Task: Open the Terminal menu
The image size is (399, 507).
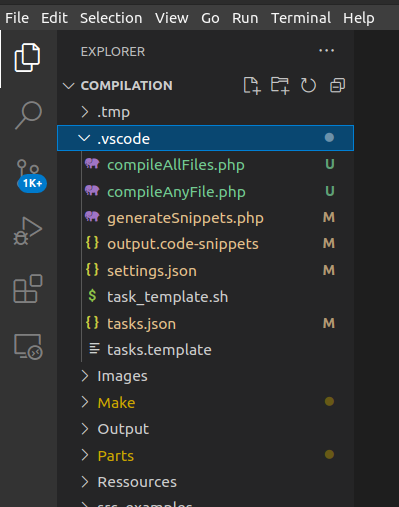Action: point(301,18)
